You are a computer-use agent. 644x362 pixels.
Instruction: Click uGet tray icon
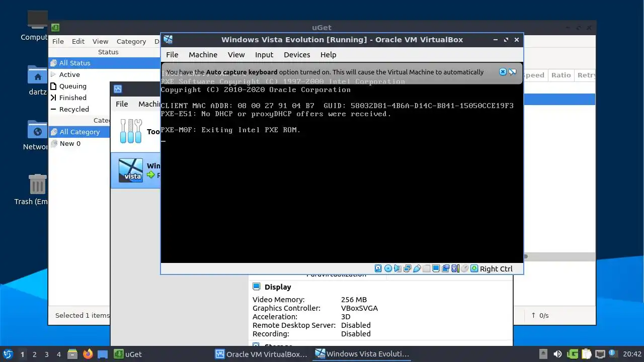(572, 354)
